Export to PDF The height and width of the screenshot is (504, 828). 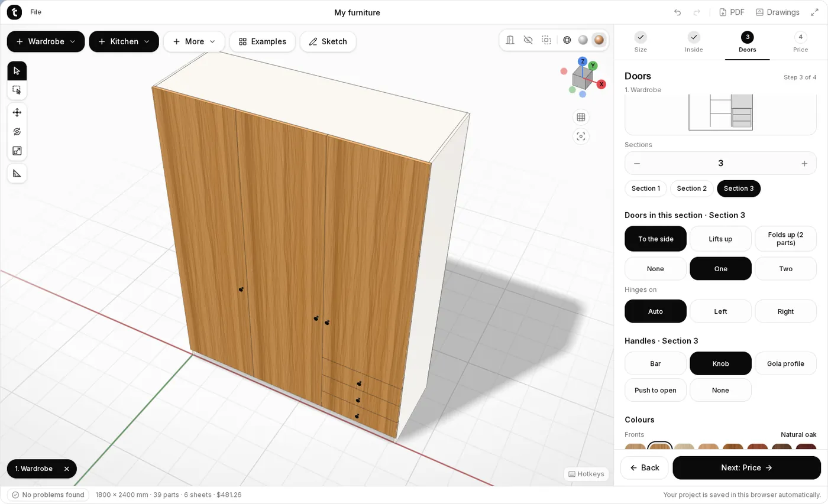click(732, 12)
